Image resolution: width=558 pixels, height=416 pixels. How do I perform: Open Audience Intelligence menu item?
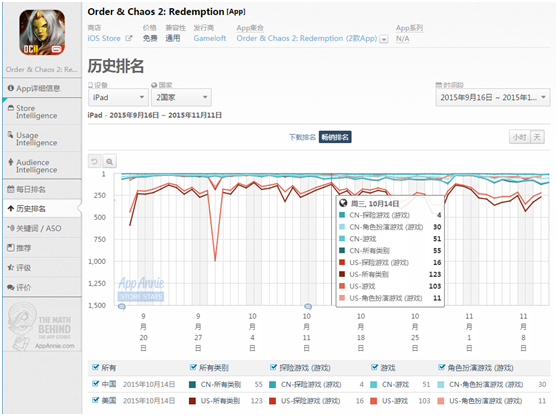(x=42, y=165)
